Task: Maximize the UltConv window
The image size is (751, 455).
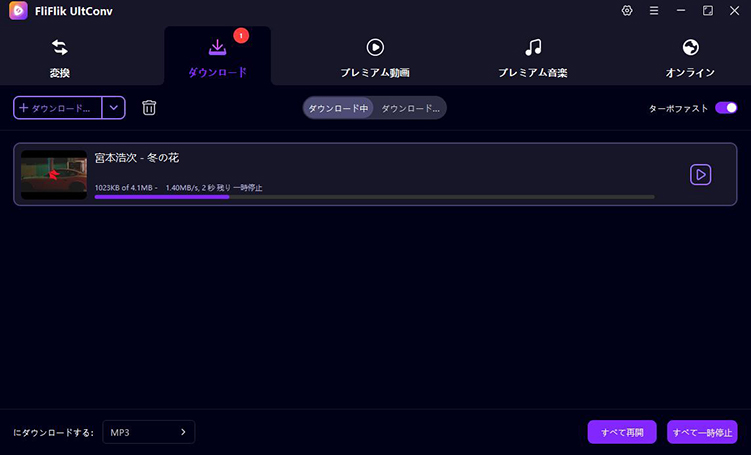Action: pos(707,11)
